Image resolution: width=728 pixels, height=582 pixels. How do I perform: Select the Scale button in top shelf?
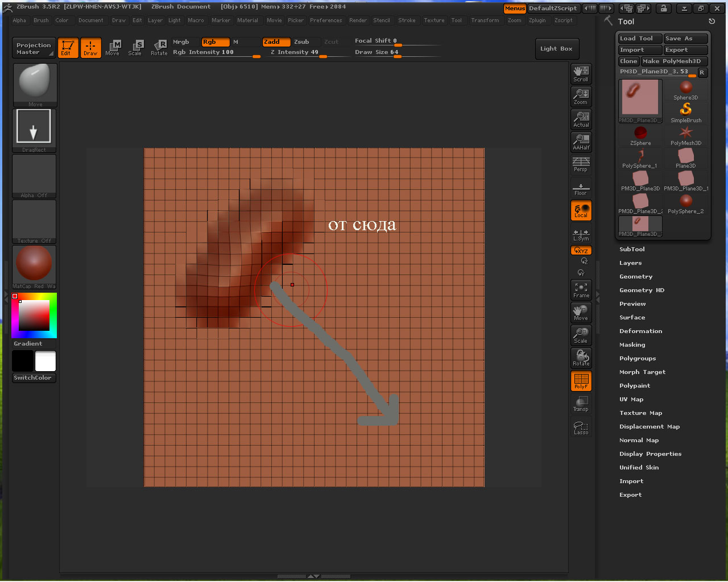pyautogui.click(x=135, y=48)
